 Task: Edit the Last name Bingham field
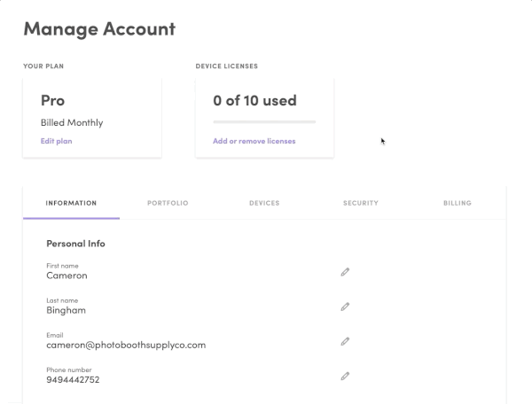(x=345, y=307)
